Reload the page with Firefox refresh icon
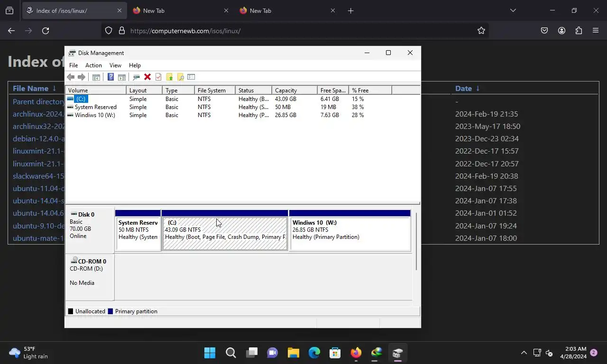 (46, 31)
